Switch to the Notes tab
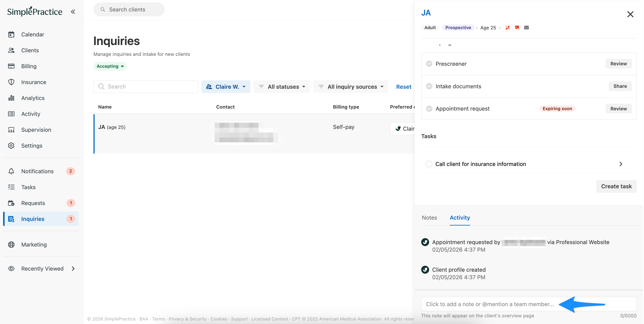Viewport: 644px width, 324px height. pos(429,218)
